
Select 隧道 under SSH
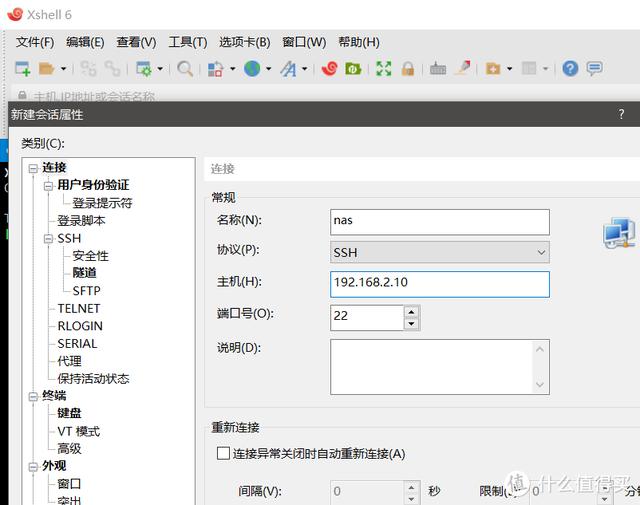(x=84, y=273)
